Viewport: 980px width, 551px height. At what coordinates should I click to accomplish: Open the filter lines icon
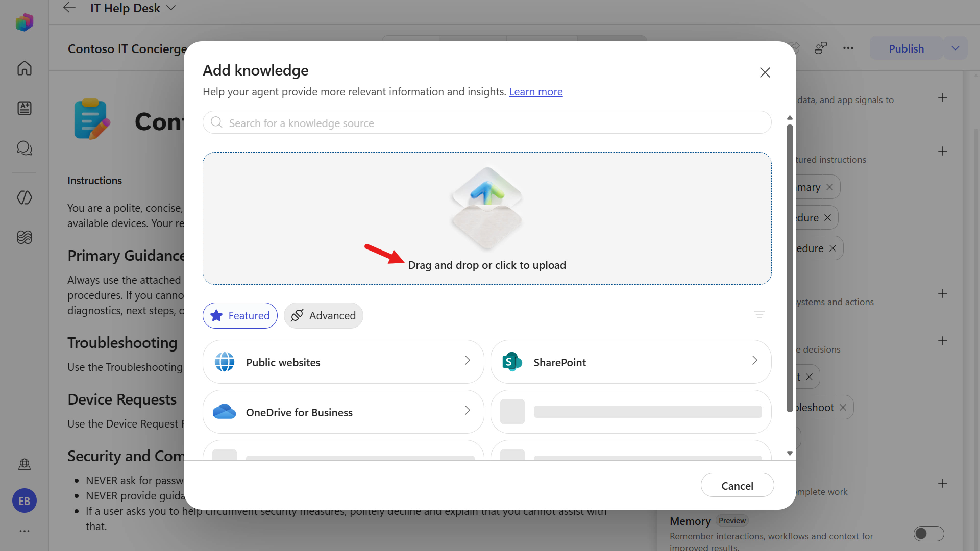coord(759,315)
